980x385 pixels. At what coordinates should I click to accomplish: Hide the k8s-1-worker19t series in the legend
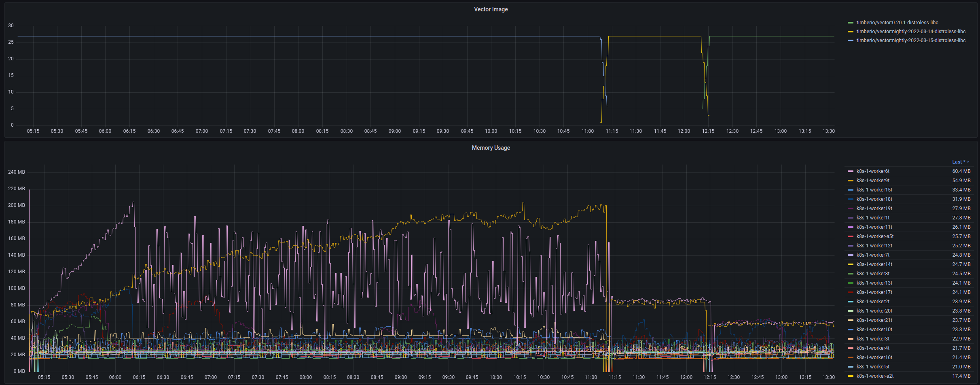[x=874, y=208]
